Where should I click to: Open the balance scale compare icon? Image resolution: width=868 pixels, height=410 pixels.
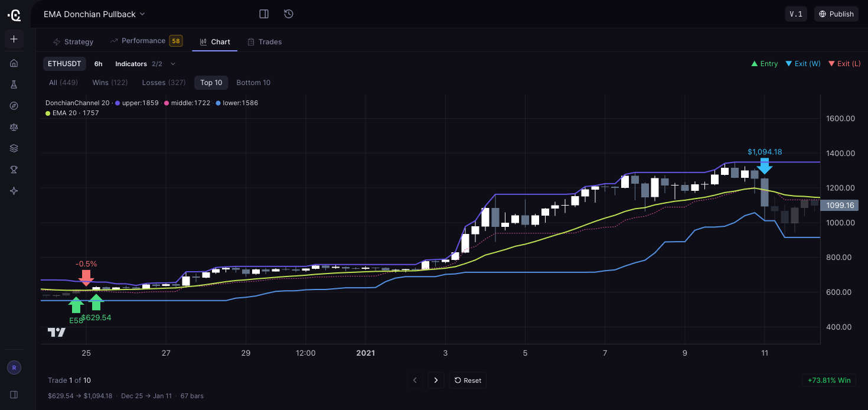(x=14, y=127)
